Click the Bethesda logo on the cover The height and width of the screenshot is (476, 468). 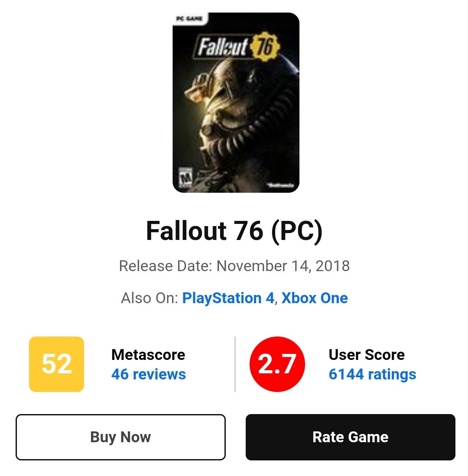click(282, 185)
